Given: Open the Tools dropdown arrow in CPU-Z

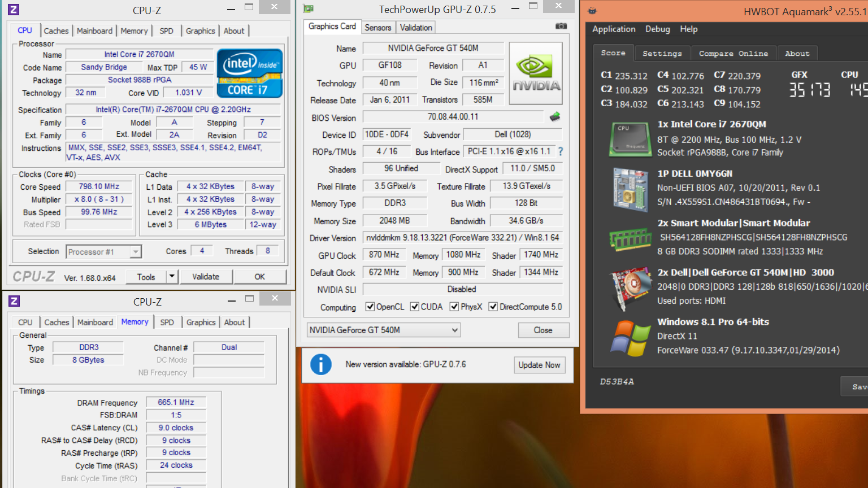Looking at the screenshot, I should point(172,277).
